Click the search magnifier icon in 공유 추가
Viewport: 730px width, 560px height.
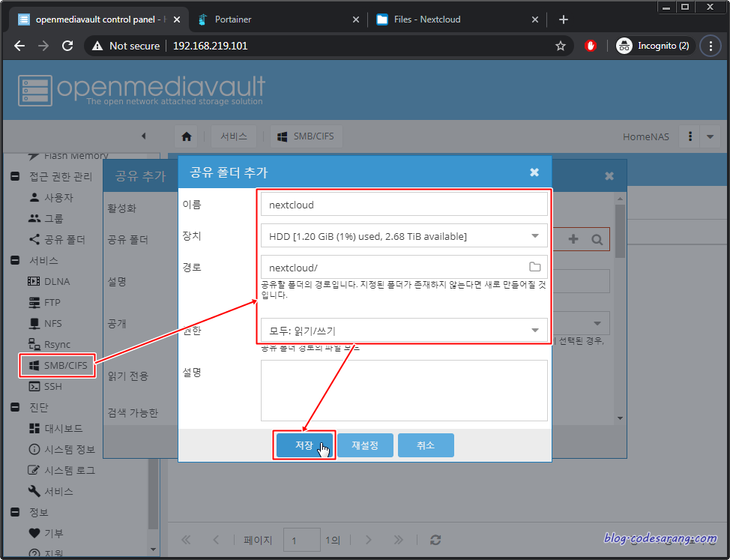[x=597, y=239]
